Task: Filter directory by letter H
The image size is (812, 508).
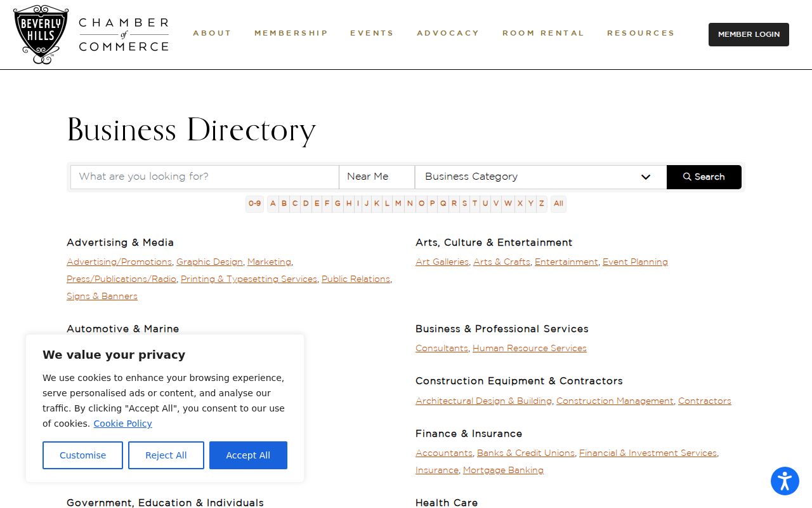Action: [x=348, y=204]
